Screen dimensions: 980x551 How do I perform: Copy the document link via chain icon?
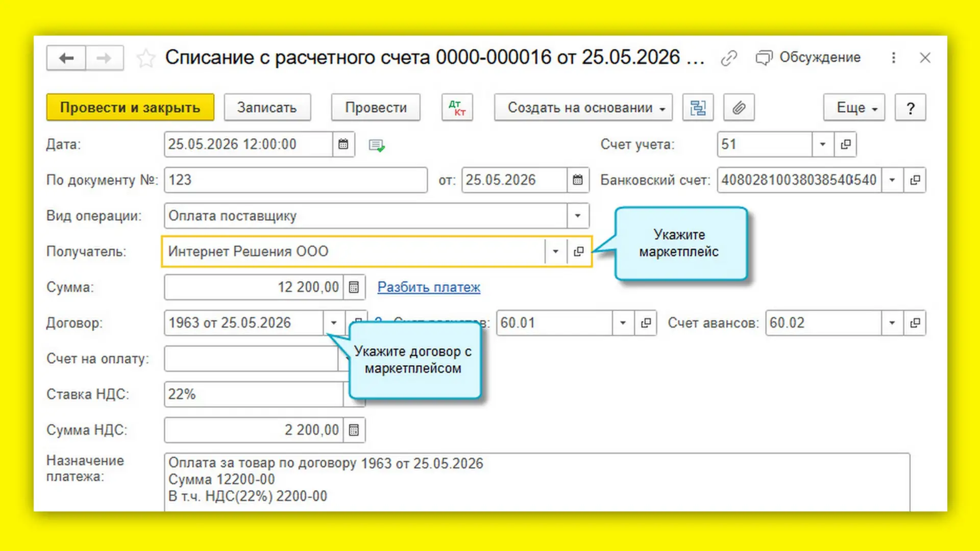click(729, 58)
